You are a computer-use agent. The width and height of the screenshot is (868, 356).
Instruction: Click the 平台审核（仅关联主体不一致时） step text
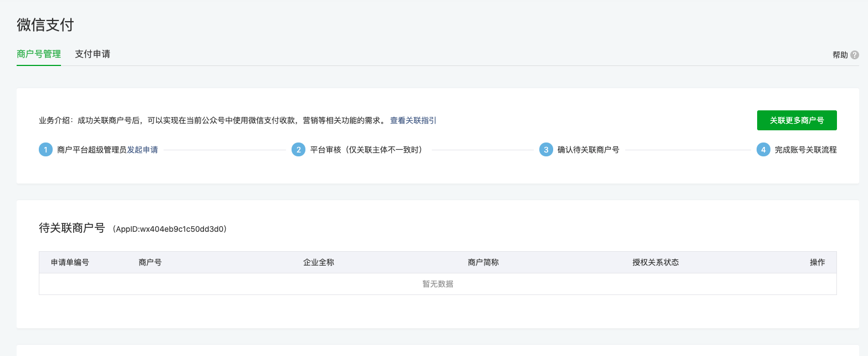click(x=366, y=150)
